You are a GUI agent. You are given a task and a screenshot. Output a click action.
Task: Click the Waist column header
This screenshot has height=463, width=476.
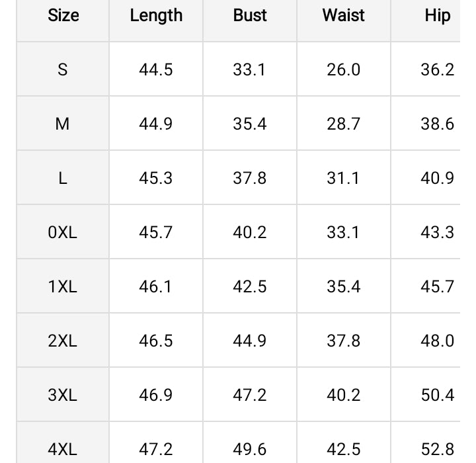pyautogui.click(x=344, y=16)
